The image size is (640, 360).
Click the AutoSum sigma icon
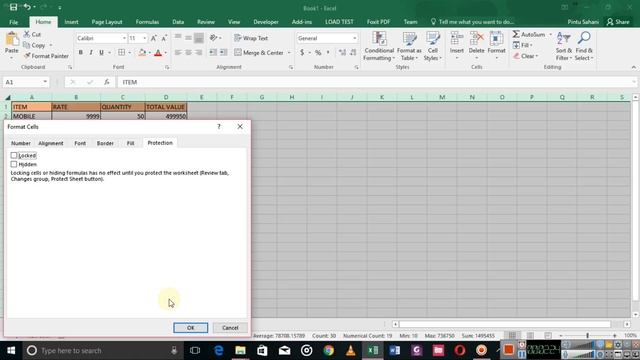tap(516, 34)
